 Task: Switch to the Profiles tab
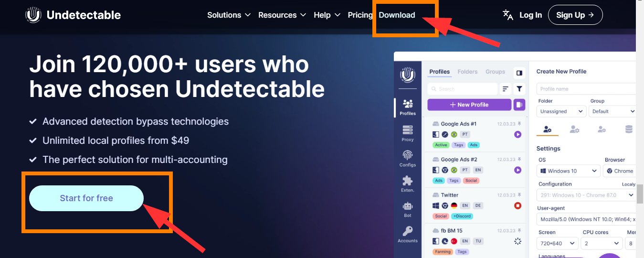(439, 72)
